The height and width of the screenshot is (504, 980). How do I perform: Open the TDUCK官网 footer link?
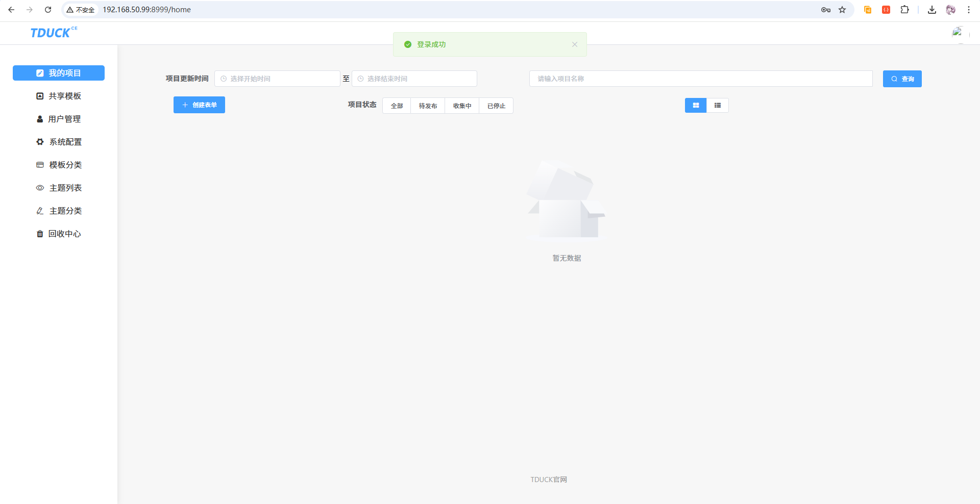(x=548, y=480)
